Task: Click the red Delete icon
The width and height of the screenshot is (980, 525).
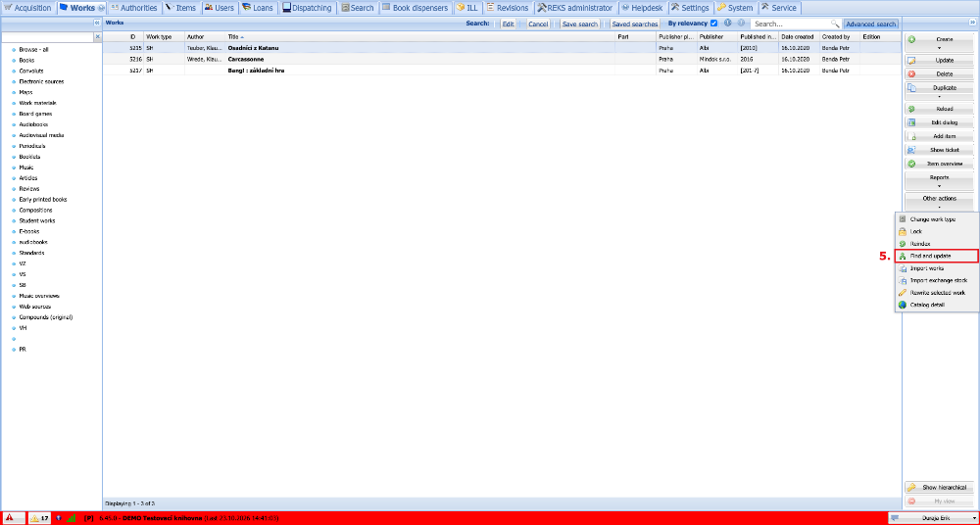Action: [x=911, y=73]
